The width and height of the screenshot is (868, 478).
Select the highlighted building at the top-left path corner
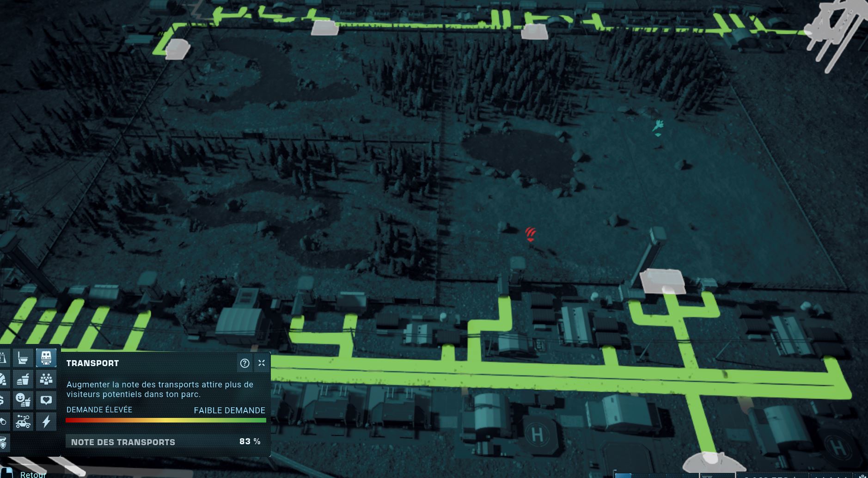coord(177,49)
